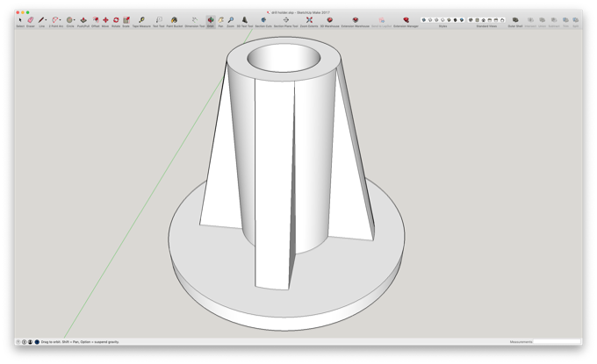Click the dimmed Trim solid tool
The image size is (597, 364).
[565, 20]
